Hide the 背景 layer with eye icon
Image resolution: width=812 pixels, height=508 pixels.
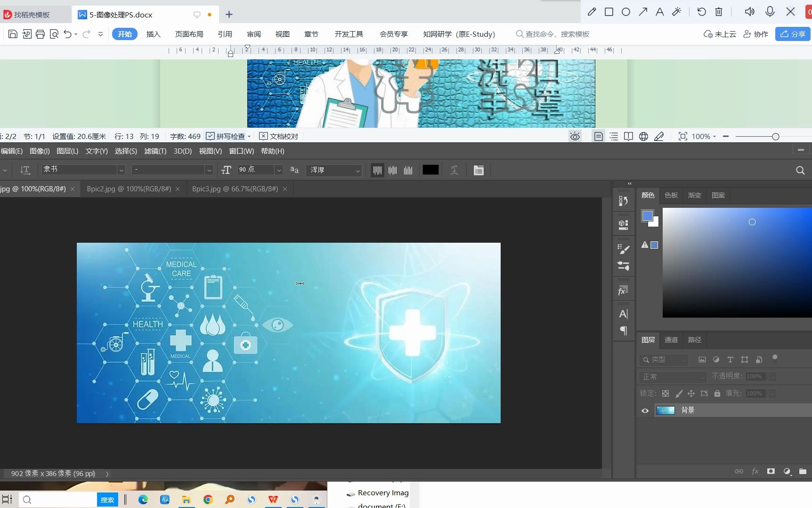[x=645, y=410]
